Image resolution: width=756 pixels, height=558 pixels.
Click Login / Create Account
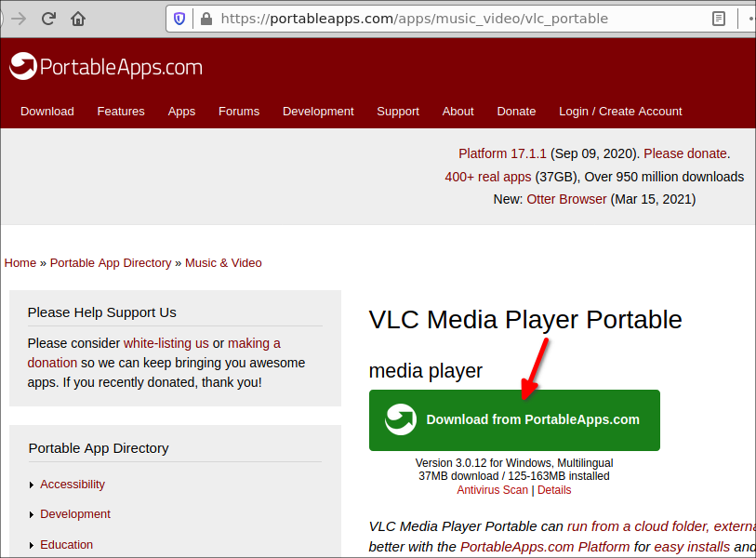[x=620, y=112]
